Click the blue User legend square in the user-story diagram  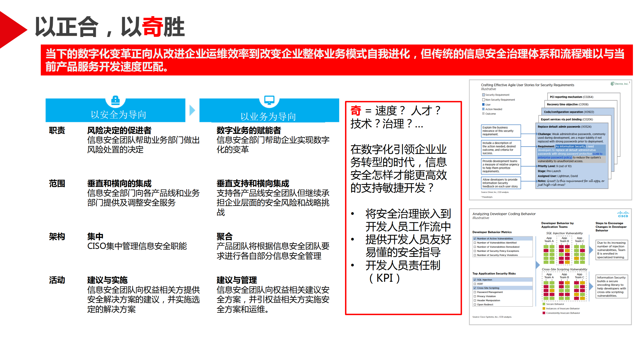[483, 105]
